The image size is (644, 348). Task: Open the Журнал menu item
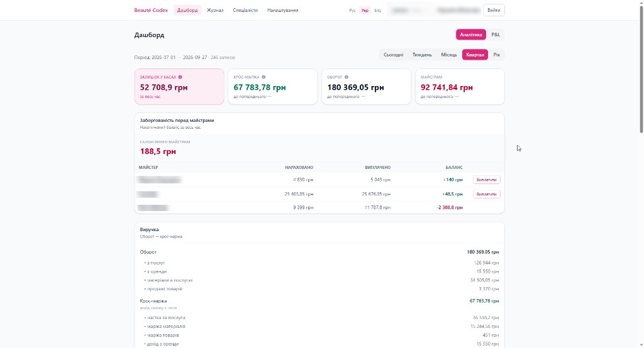pyautogui.click(x=215, y=10)
